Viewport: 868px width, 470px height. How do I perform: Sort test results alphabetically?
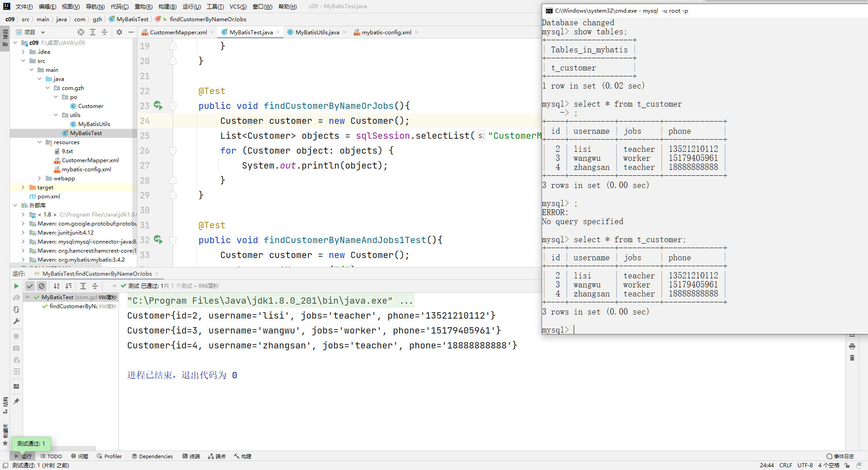pyautogui.click(x=57, y=286)
